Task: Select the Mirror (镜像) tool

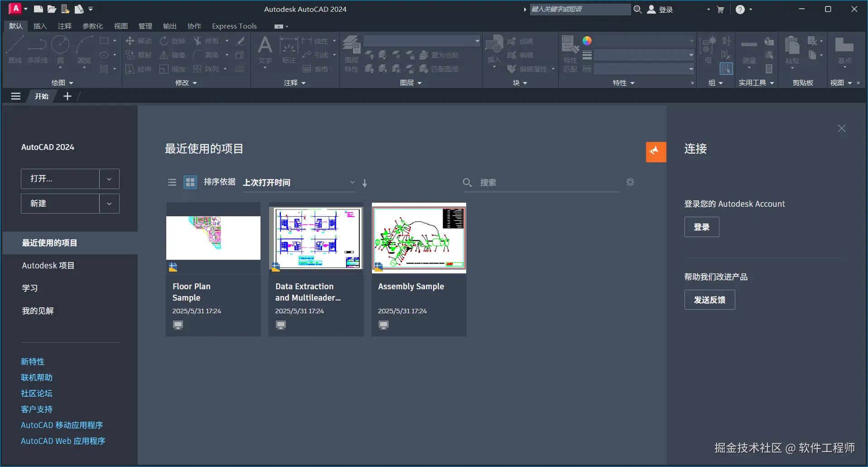Action: point(173,55)
